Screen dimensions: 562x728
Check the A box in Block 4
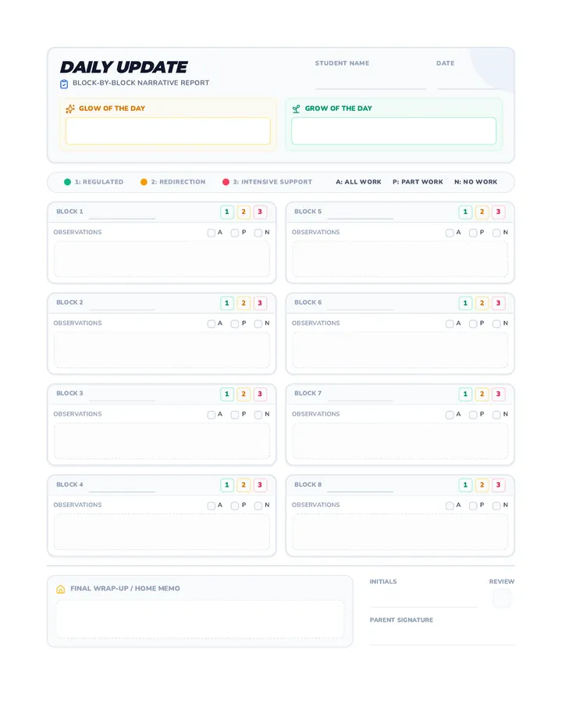click(212, 506)
